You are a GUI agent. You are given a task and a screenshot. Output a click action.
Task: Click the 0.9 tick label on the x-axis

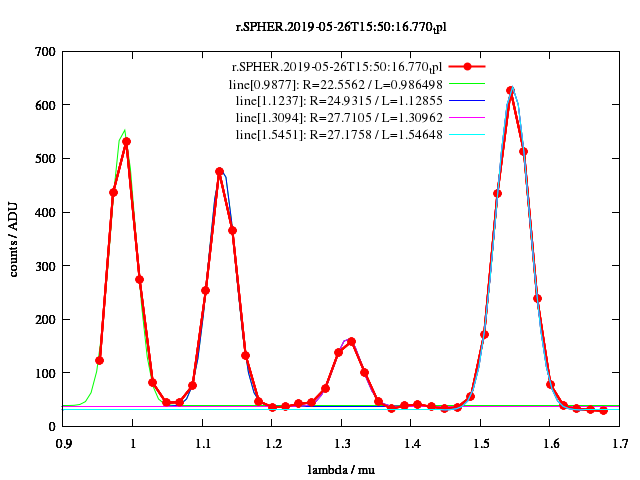pyautogui.click(x=64, y=441)
